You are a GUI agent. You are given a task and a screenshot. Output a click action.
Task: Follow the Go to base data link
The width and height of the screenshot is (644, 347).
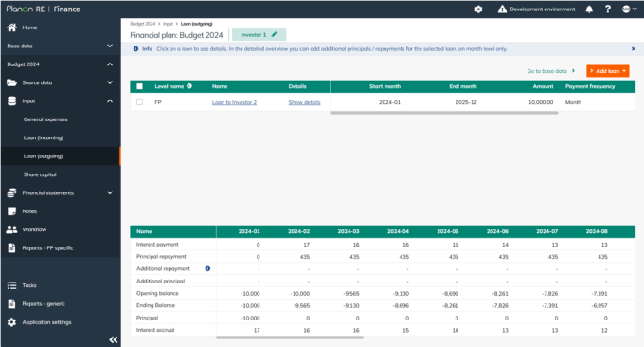point(551,71)
